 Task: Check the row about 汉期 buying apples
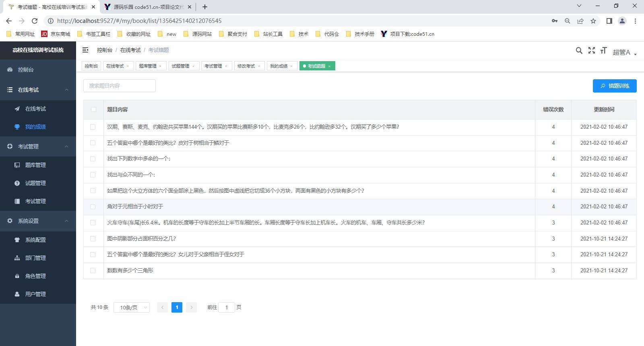tap(93, 127)
